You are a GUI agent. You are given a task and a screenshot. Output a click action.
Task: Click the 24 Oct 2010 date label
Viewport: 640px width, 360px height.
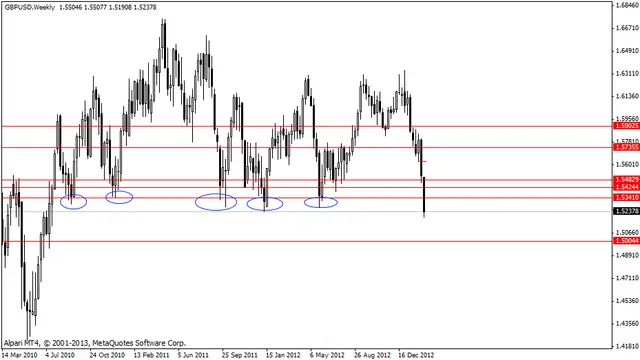coord(107,355)
